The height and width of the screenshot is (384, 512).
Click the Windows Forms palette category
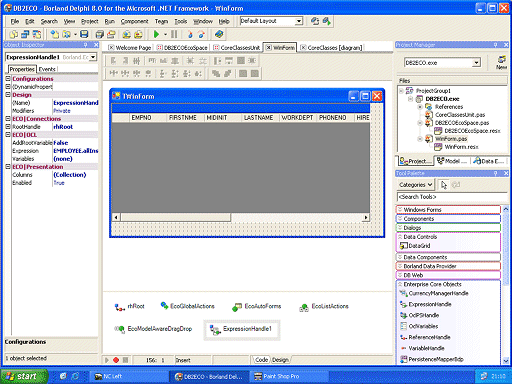click(448, 209)
